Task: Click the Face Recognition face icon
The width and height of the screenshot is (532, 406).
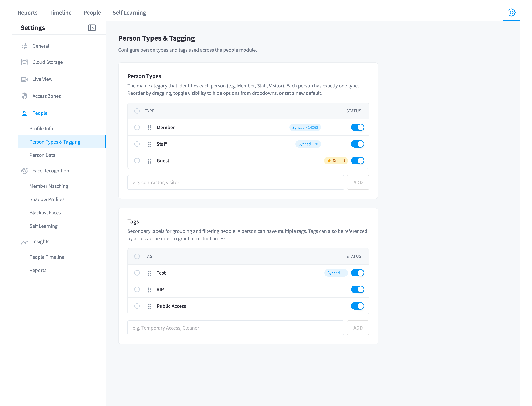Action: (x=24, y=171)
